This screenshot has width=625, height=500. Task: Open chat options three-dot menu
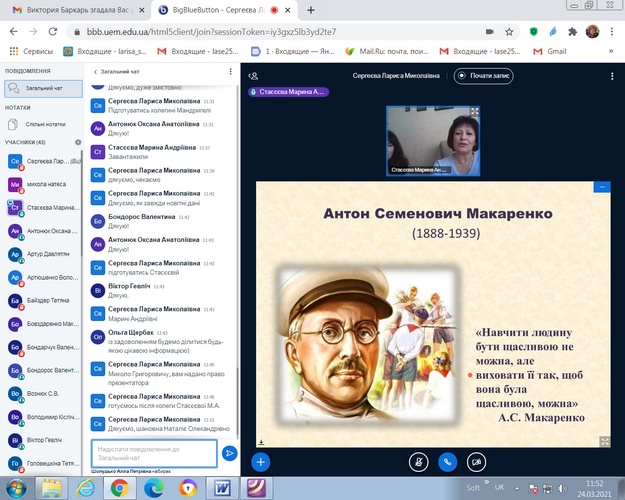coord(230,71)
